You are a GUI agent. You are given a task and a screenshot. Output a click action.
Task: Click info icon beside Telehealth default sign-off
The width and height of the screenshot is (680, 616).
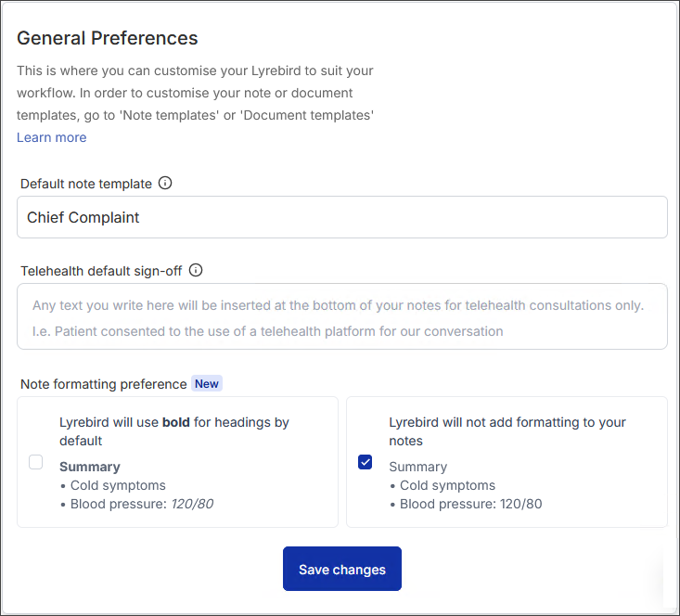[196, 270]
